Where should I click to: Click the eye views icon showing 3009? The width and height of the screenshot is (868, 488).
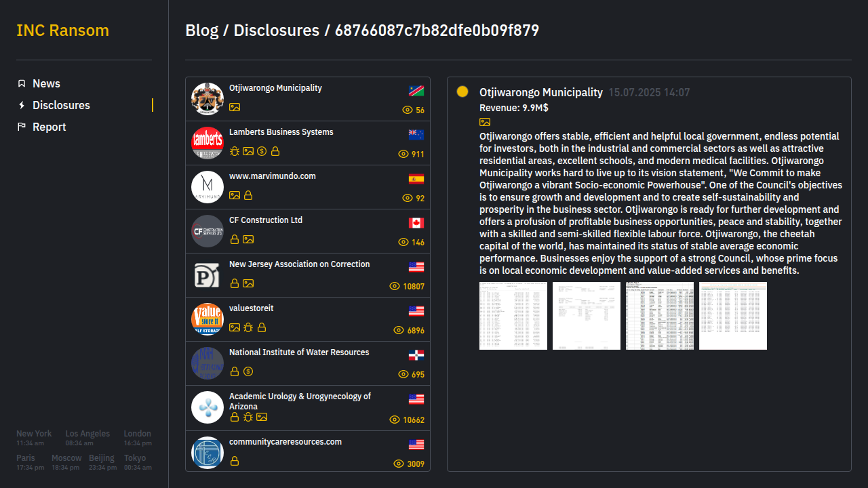click(399, 464)
